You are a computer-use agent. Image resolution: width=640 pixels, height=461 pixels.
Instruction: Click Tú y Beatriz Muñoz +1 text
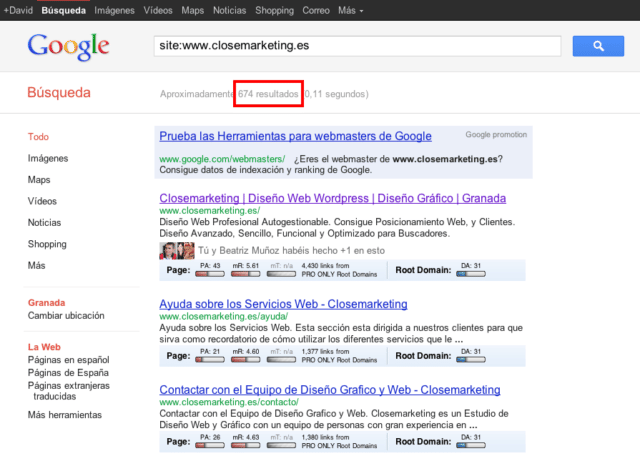(x=291, y=251)
